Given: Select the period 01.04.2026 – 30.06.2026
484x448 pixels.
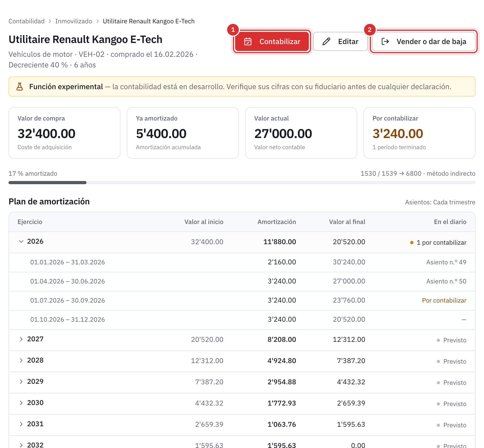Looking at the screenshot, I should click(x=67, y=281).
